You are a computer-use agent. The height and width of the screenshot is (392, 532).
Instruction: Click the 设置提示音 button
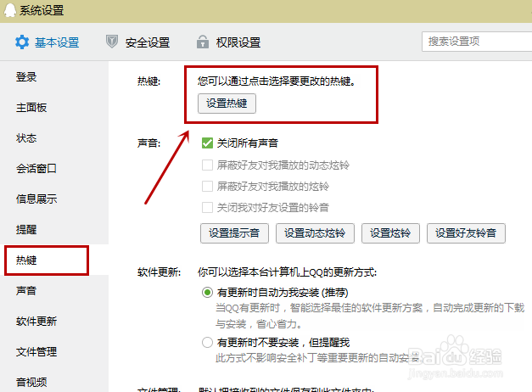(x=234, y=233)
